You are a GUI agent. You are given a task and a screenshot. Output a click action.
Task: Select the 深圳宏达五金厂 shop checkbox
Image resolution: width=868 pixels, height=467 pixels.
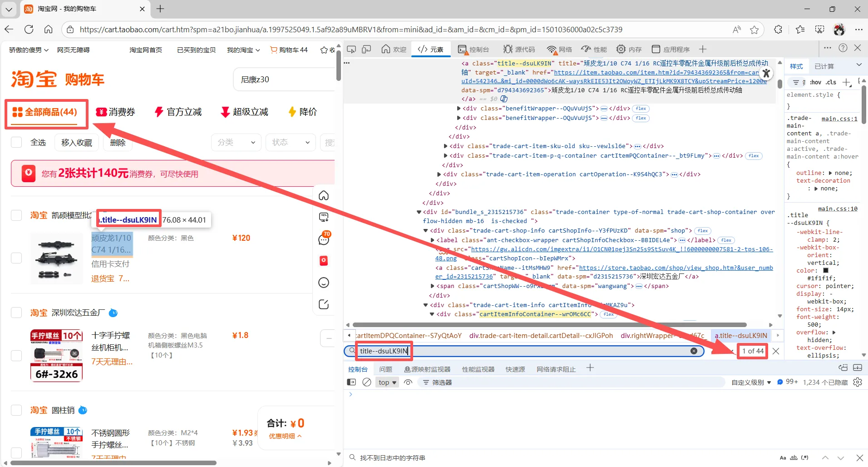click(17, 313)
